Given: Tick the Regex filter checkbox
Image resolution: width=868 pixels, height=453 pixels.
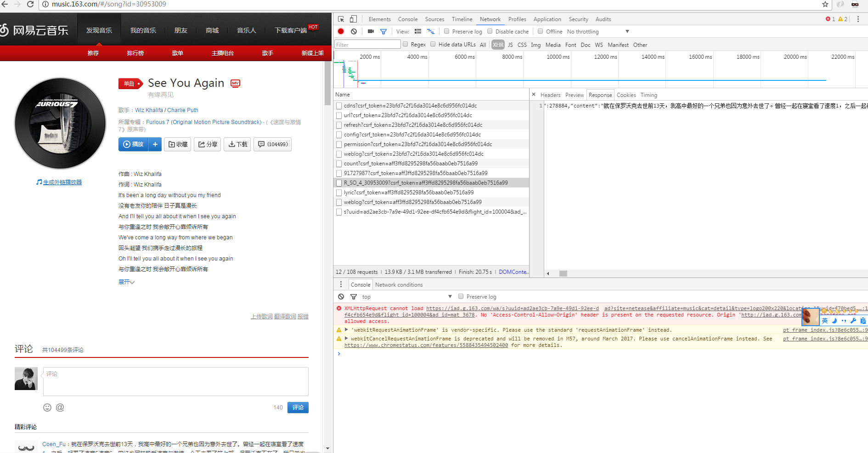Looking at the screenshot, I should pos(405,44).
